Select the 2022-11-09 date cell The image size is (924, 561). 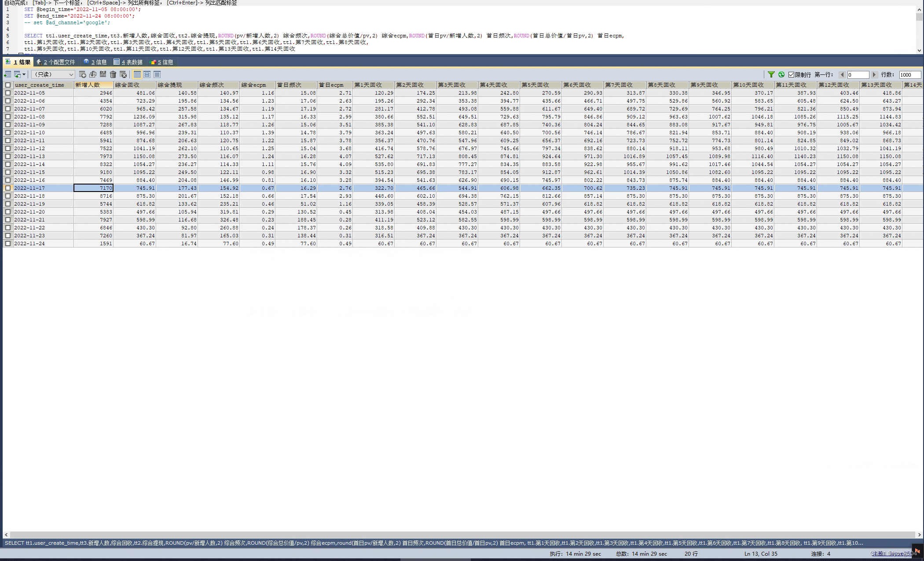click(43, 125)
